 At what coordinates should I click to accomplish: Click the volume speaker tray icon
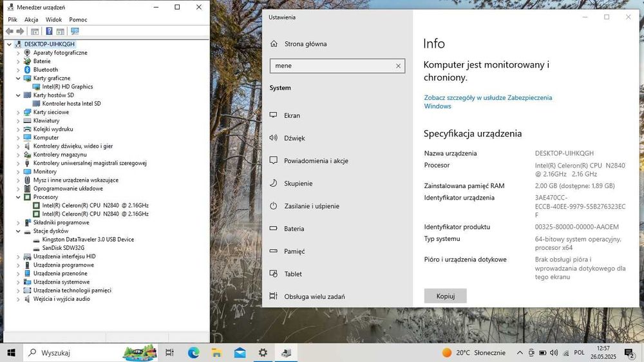554,352
